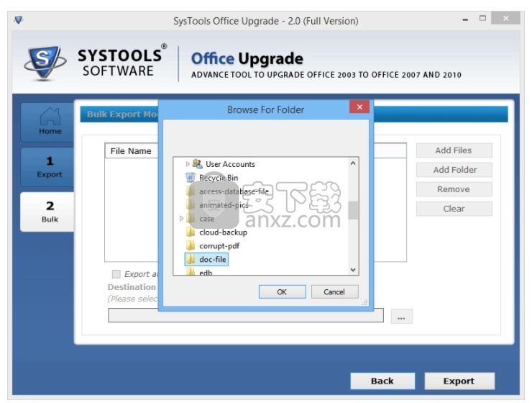Click the Back button
This screenshot has height=403, width=532.
click(382, 381)
